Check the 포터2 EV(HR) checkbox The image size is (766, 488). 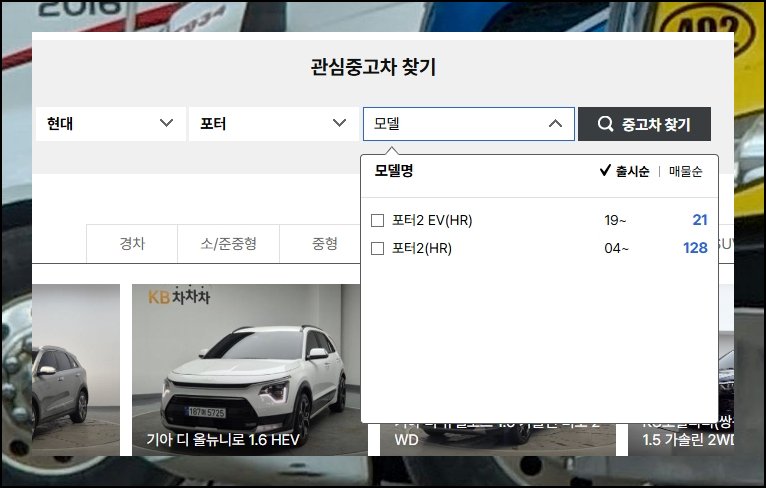tap(378, 220)
